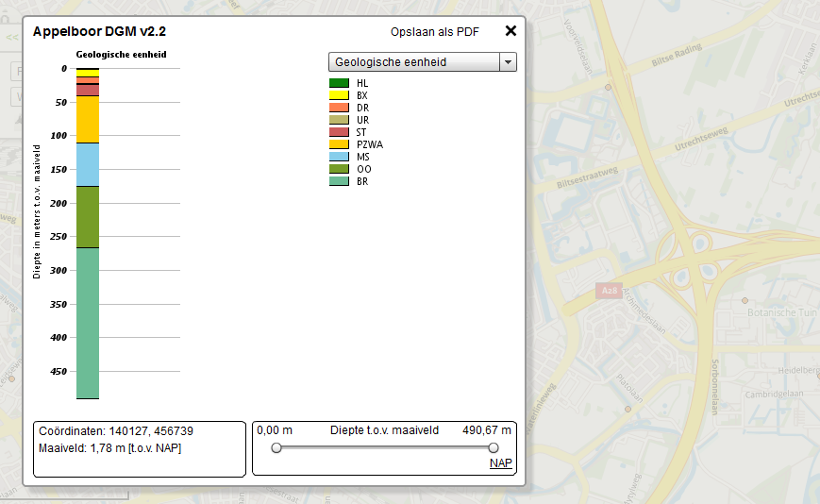Click the left depth slider handle
This screenshot has width=820, height=504.
276,447
